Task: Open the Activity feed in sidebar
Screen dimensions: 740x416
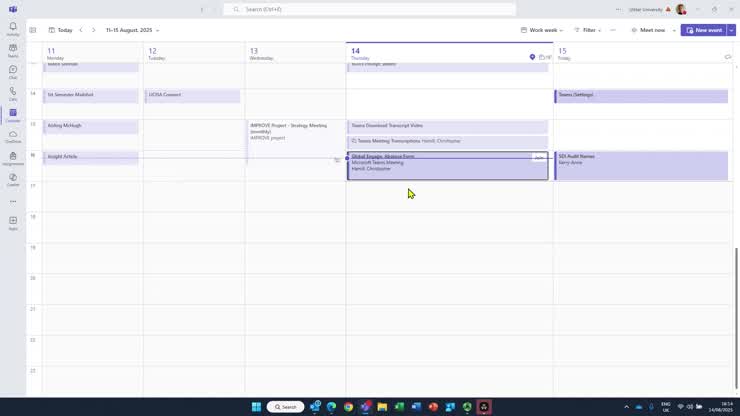Action: 13,28
